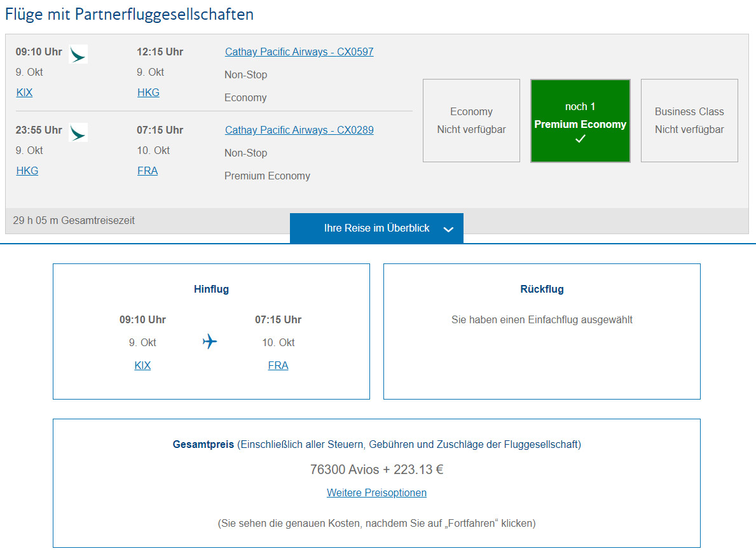The image size is (756, 551).
Task: Open Cathay Pacific Airways CX0597 flight link
Action: pyautogui.click(x=299, y=52)
